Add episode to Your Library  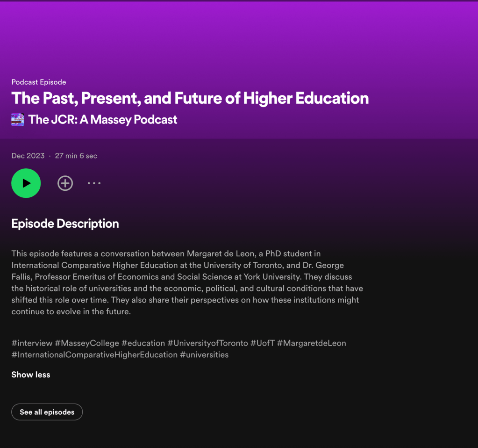click(x=65, y=183)
